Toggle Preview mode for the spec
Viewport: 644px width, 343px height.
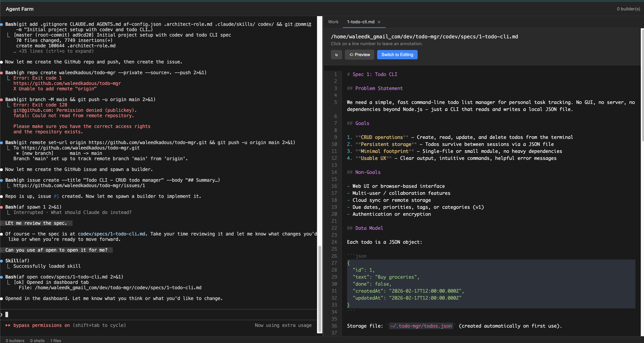point(359,54)
